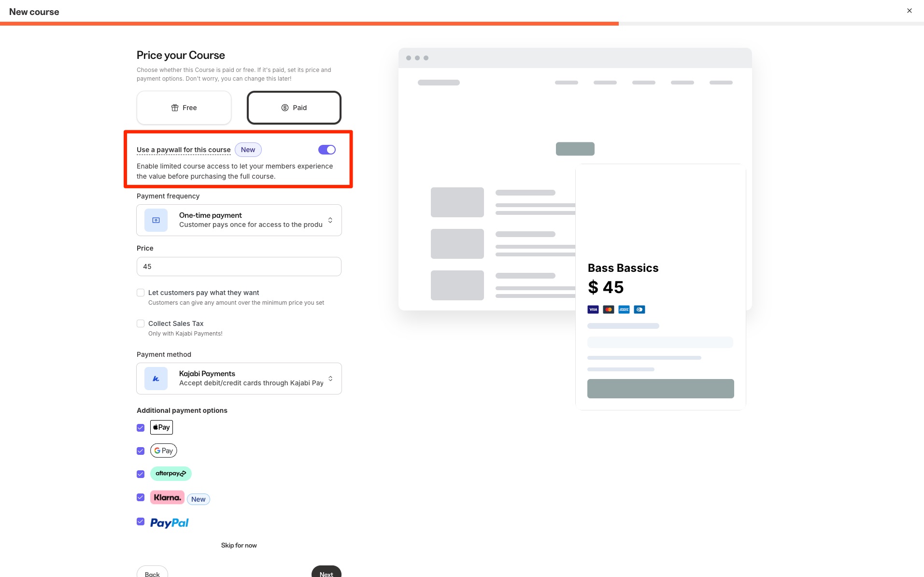Click the Google Pay logo icon

[164, 450]
